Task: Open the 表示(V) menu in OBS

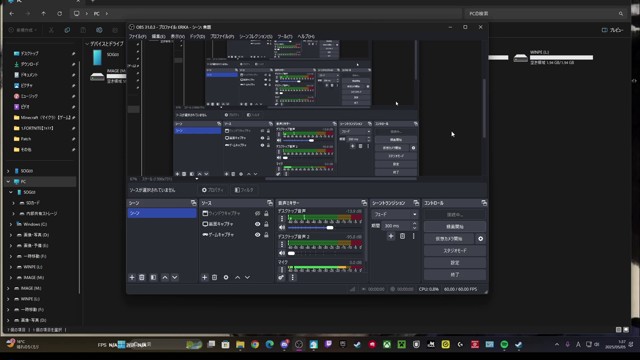Action: point(178,36)
